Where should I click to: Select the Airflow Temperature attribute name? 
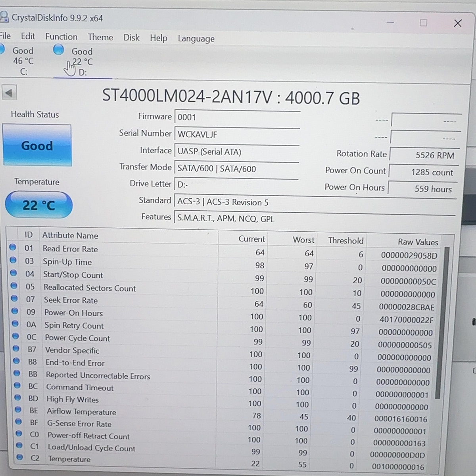point(81,412)
